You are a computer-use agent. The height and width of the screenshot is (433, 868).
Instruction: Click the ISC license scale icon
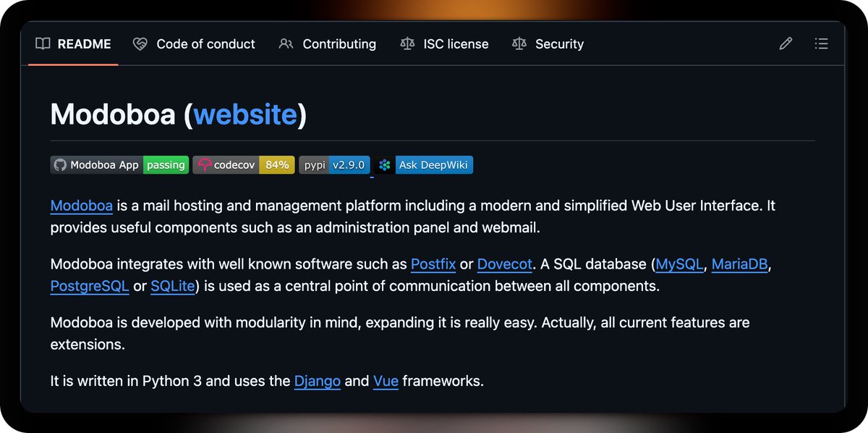(407, 44)
